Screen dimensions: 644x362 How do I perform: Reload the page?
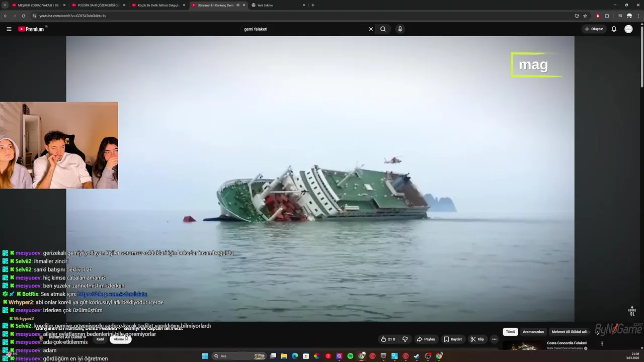click(23, 16)
